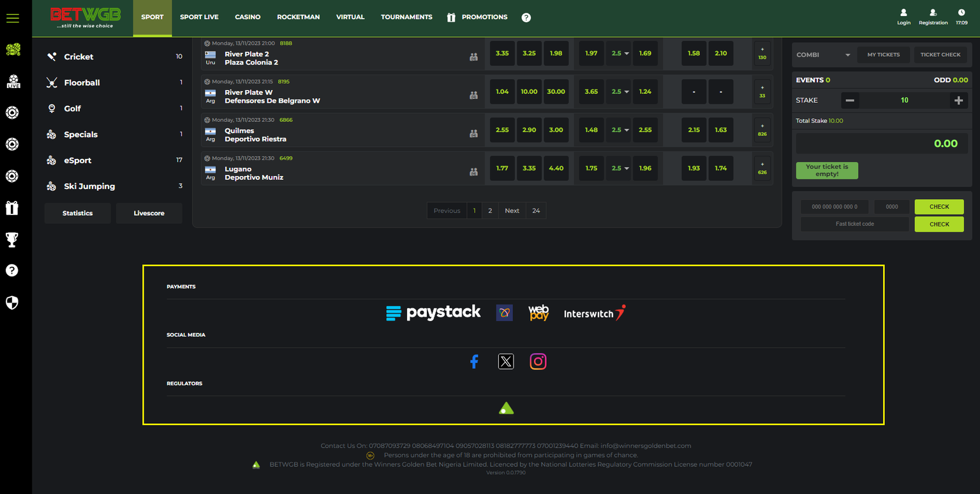Image resolution: width=980 pixels, height=494 pixels.
Task: Open the COMBI ticket type dropdown
Action: point(823,55)
